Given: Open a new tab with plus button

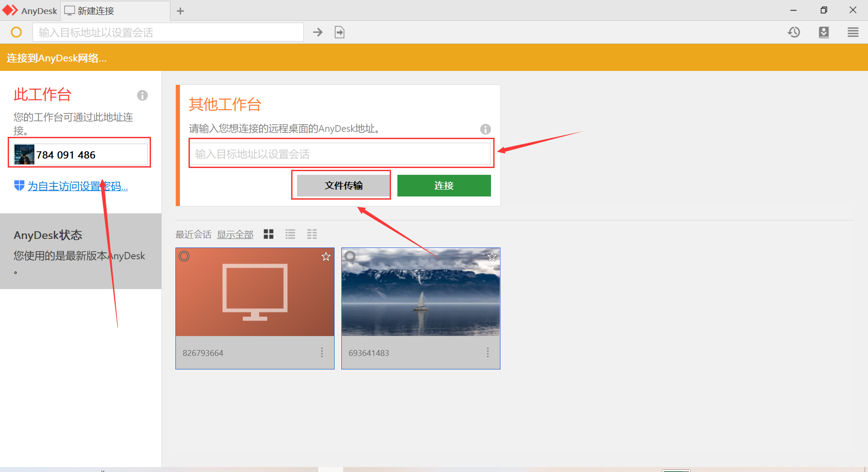Looking at the screenshot, I should 180,11.
